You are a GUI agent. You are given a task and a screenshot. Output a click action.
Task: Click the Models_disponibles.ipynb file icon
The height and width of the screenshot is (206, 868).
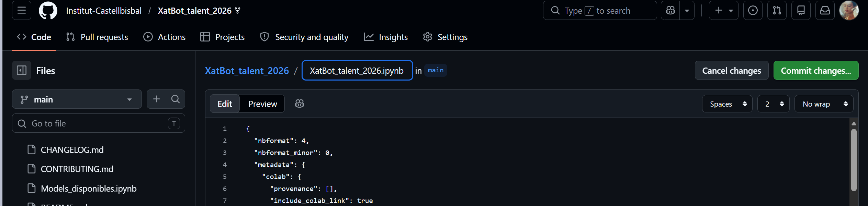[x=32, y=188]
